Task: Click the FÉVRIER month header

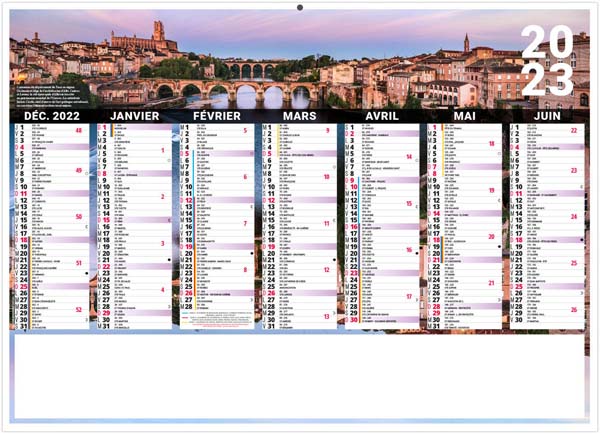Action: [x=217, y=116]
